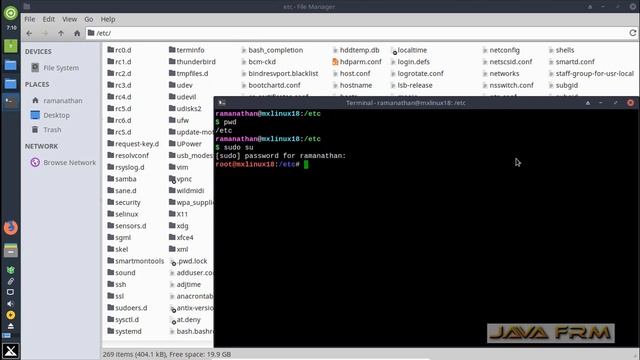Select the resolvconf folder
Viewport: 640px width, 360px height.
click(x=128, y=156)
